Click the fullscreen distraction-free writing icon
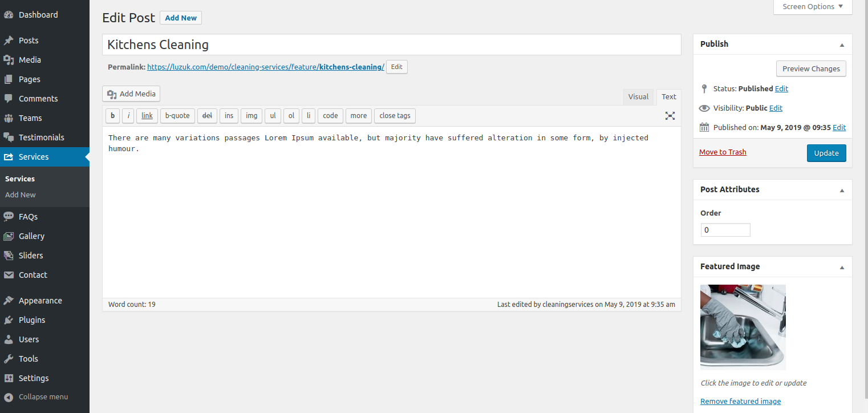Screen dimensions: 868x413 tap(670, 116)
